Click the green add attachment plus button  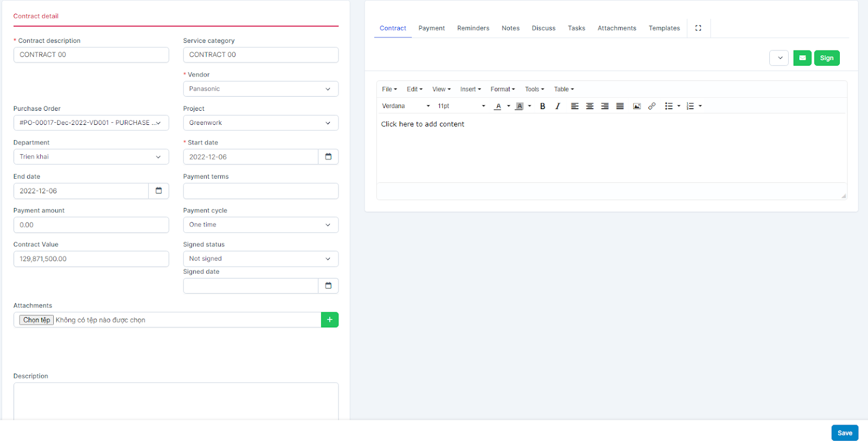coord(329,320)
